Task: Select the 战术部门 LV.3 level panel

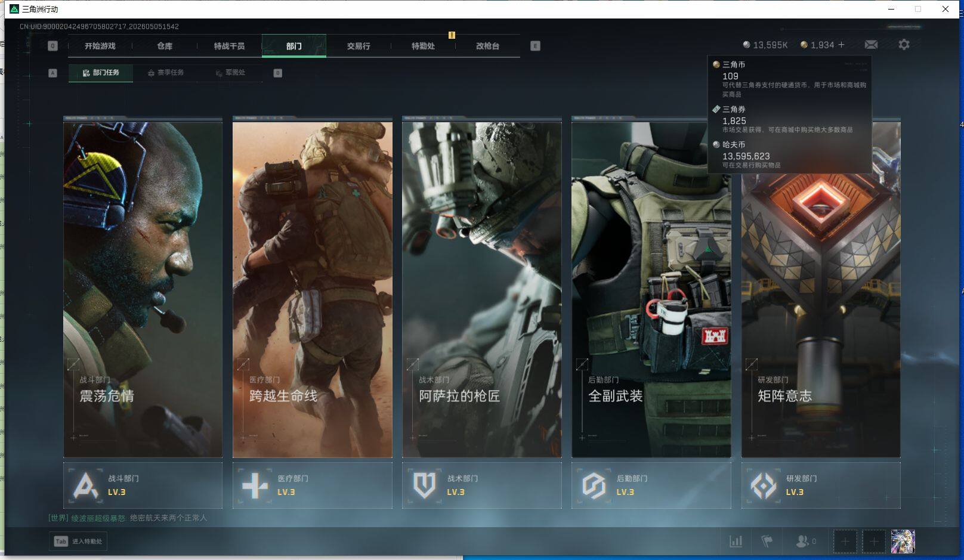Action: click(x=482, y=485)
